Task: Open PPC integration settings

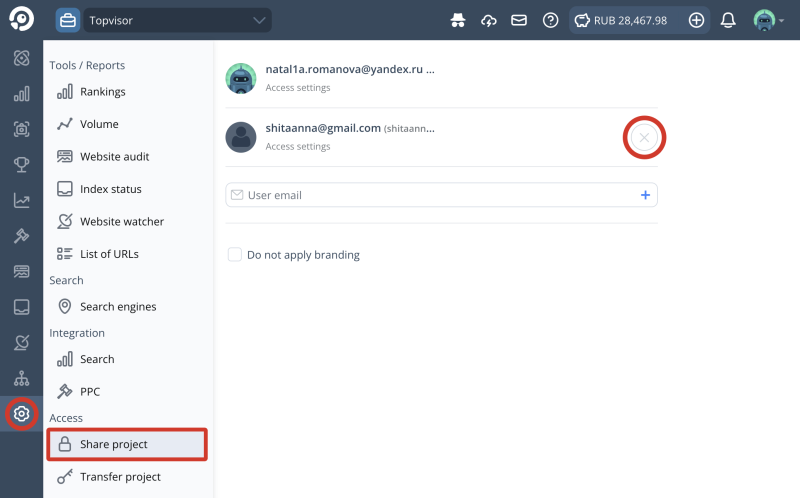Action: pos(128,392)
